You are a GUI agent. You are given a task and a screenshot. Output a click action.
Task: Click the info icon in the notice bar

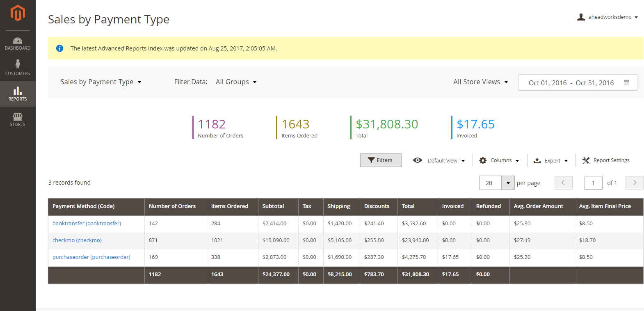point(59,48)
